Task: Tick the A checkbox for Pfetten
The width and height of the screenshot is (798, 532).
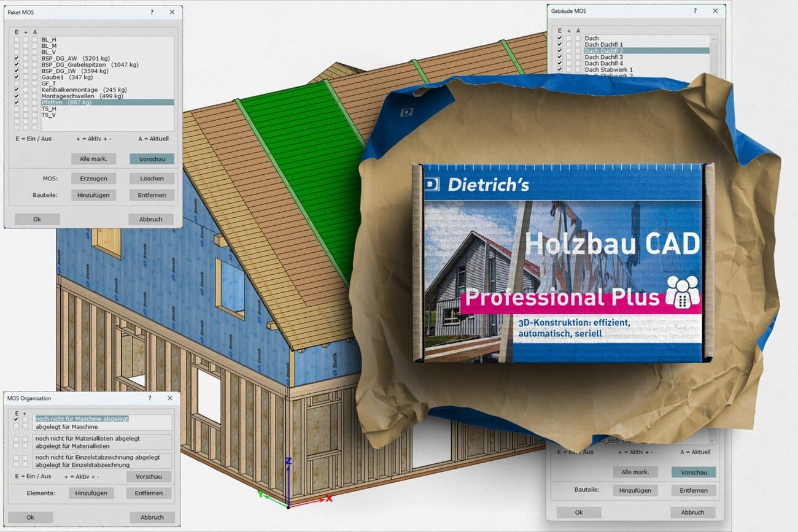Action: click(35, 102)
